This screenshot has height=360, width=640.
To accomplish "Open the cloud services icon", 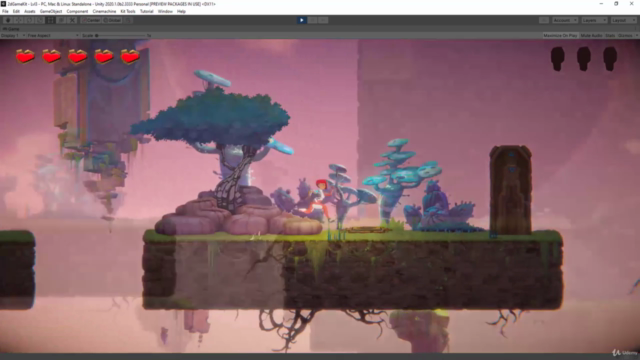I will tap(544, 20).
